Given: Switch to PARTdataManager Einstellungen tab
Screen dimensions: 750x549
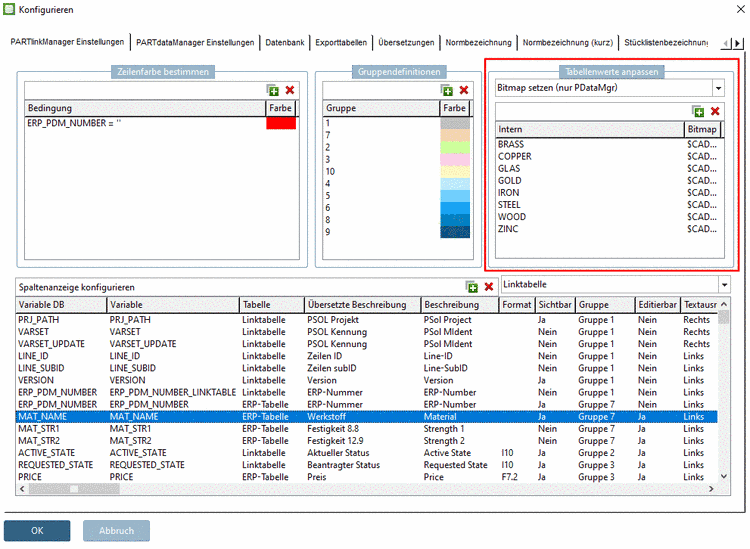Looking at the screenshot, I should pos(196,42).
